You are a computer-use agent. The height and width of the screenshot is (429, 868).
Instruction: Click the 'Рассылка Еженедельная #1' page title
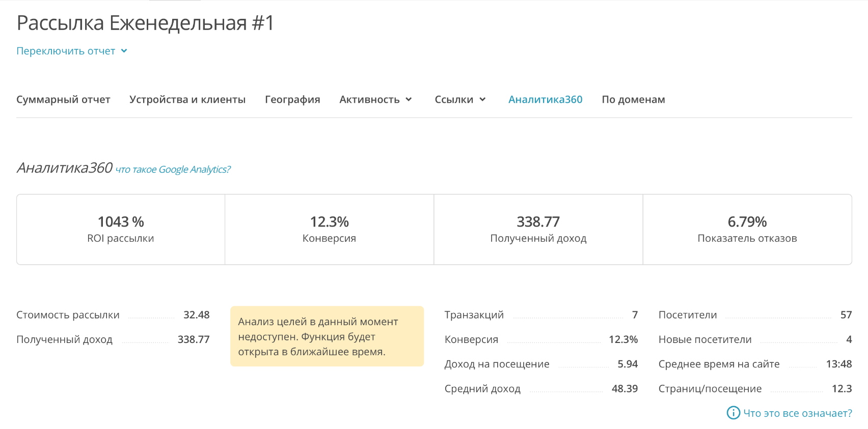tap(146, 23)
